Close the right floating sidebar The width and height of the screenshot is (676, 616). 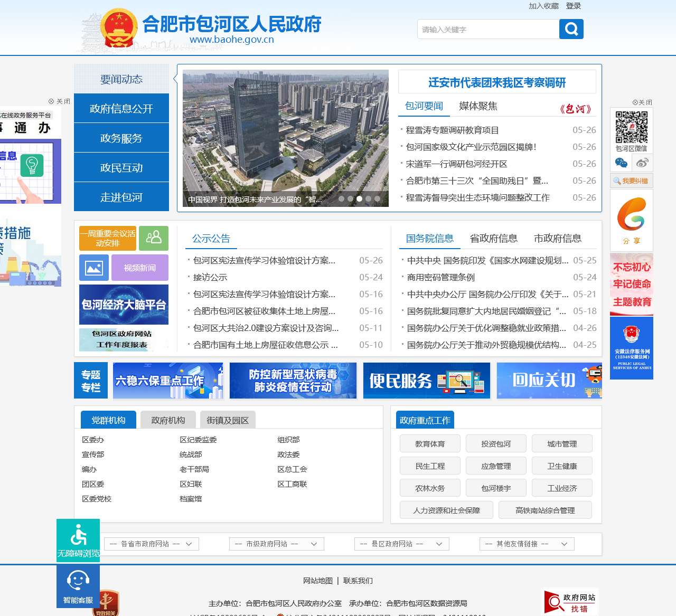(x=642, y=102)
